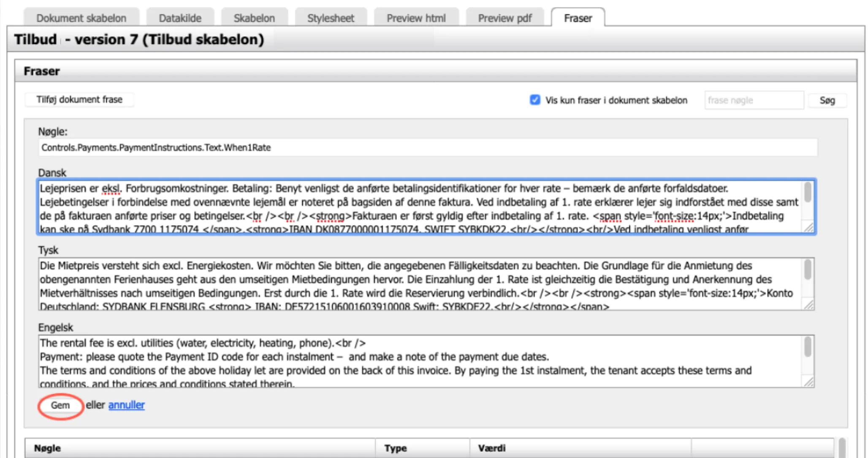Click the Nøgle key input field

point(427,147)
